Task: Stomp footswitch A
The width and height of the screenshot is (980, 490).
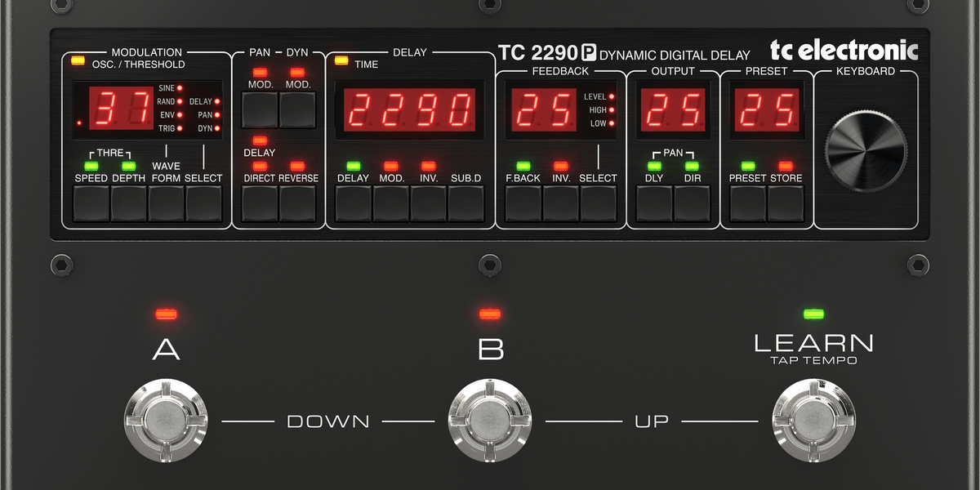Action: coord(167,421)
